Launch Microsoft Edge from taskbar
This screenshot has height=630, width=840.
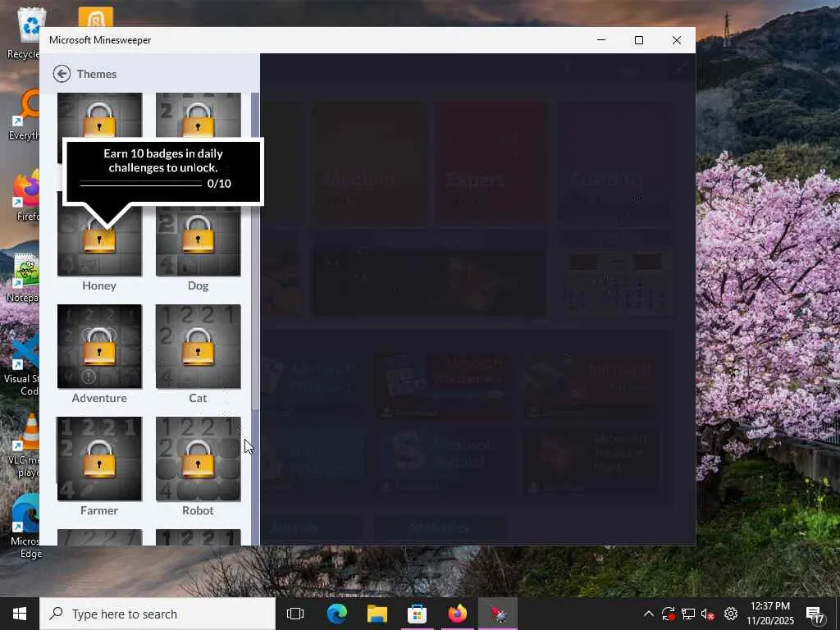point(337,614)
